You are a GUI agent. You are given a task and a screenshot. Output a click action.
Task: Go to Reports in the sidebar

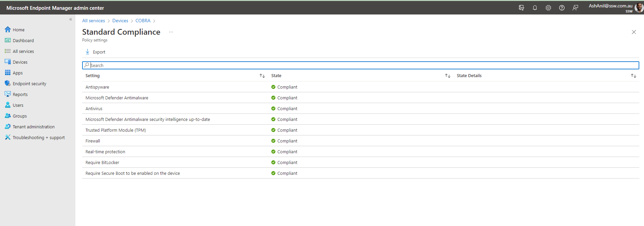click(x=20, y=95)
